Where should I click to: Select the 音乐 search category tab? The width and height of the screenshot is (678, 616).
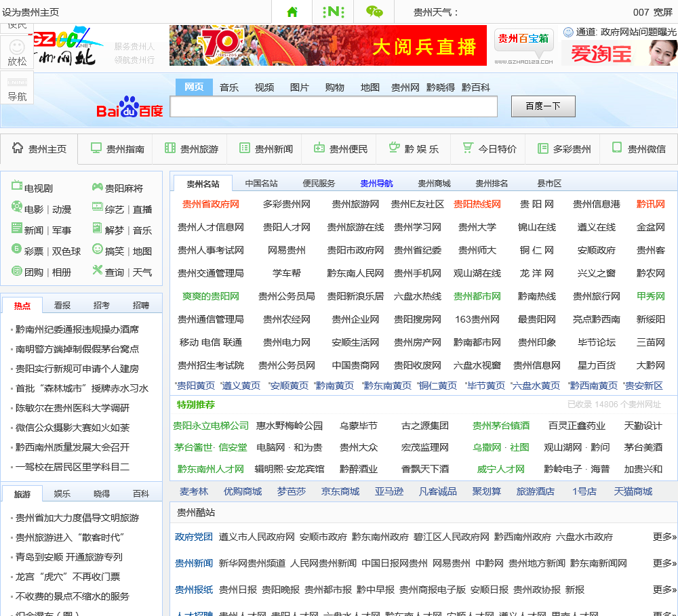pos(229,87)
